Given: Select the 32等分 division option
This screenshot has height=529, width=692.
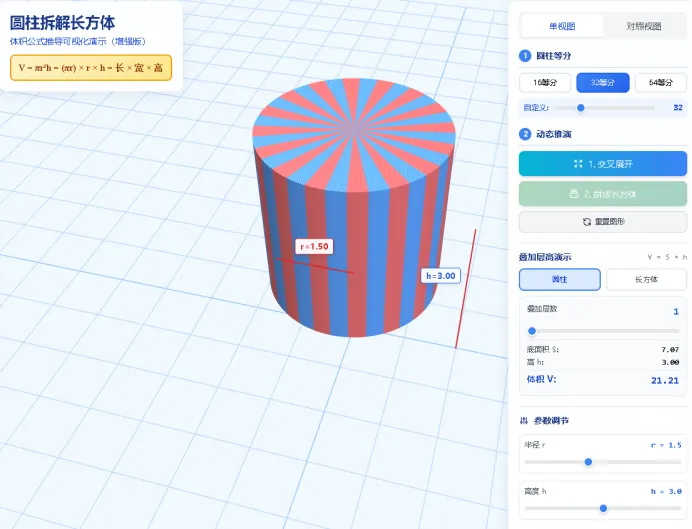Looking at the screenshot, I should pyautogui.click(x=602, y=83).
